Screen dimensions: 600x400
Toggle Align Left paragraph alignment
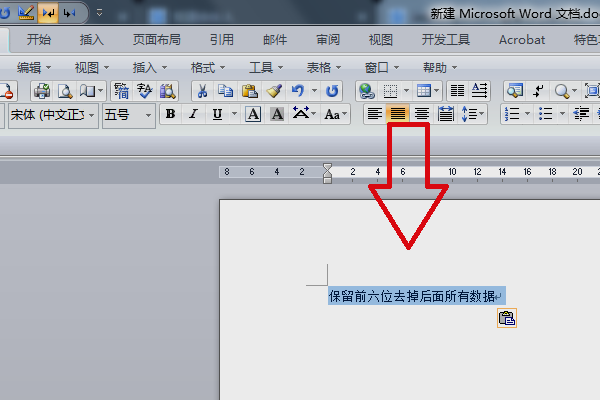point(374,114)
